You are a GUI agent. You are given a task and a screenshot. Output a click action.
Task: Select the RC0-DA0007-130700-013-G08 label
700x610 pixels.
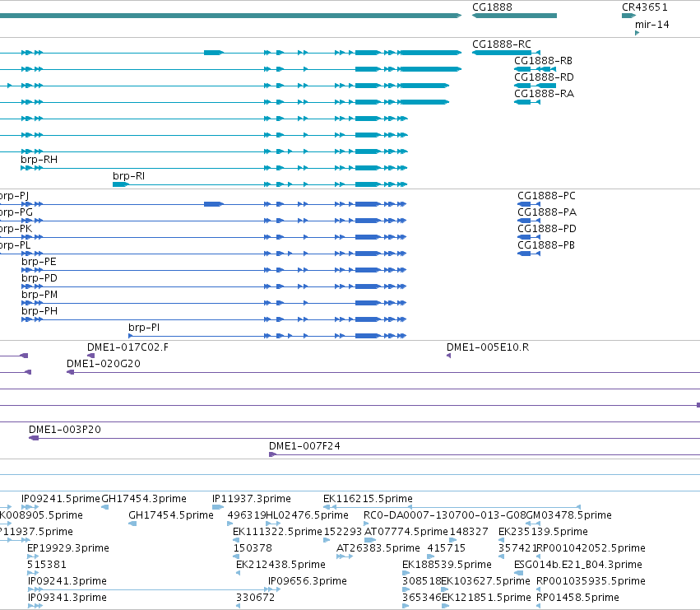coord(445,515)
